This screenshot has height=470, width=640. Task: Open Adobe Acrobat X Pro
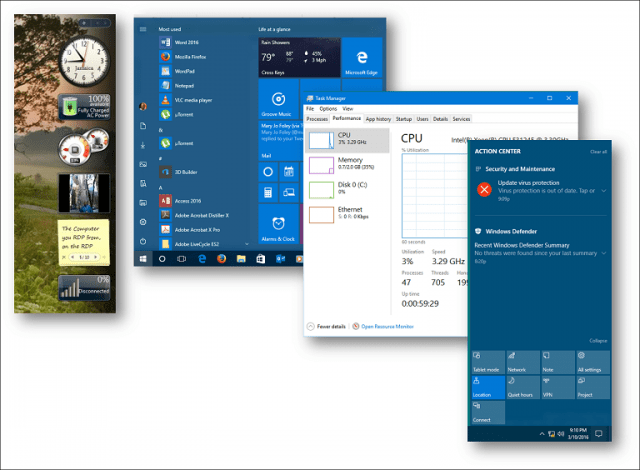(190, 230)
